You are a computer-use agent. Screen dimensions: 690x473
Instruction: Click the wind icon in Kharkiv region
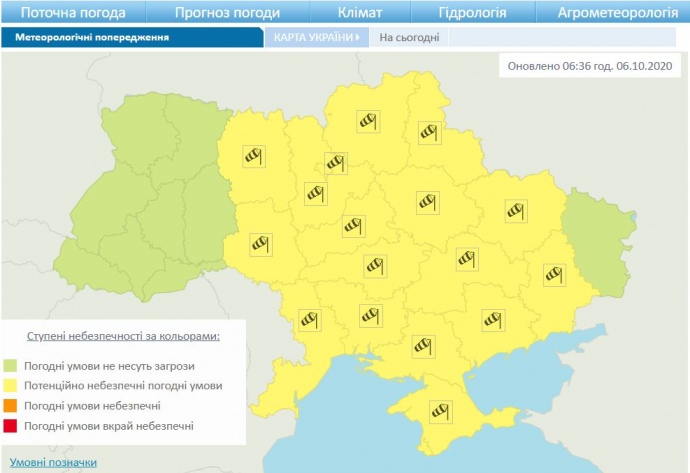[515, 210]
